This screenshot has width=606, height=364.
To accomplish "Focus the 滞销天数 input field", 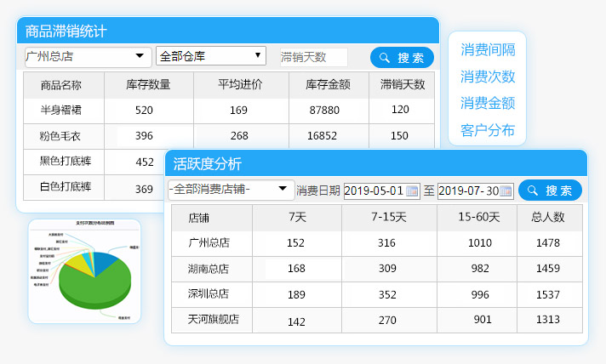I will [312, 57].
